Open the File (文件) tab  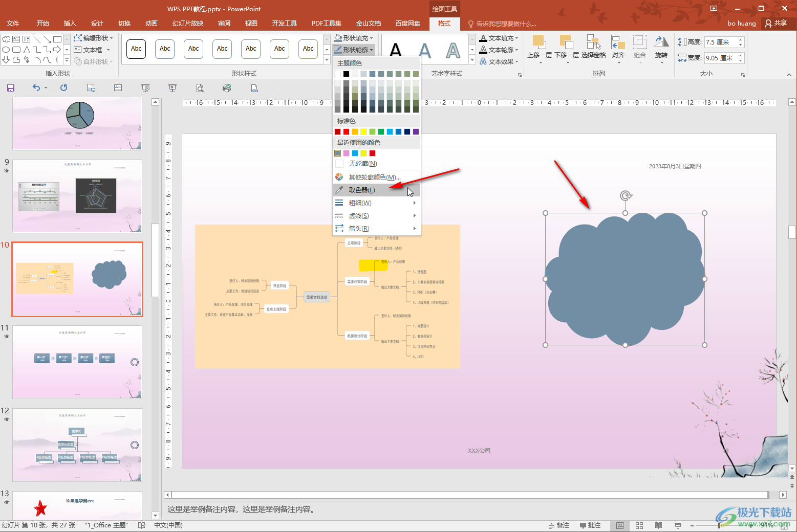click(x=13, y=23)
